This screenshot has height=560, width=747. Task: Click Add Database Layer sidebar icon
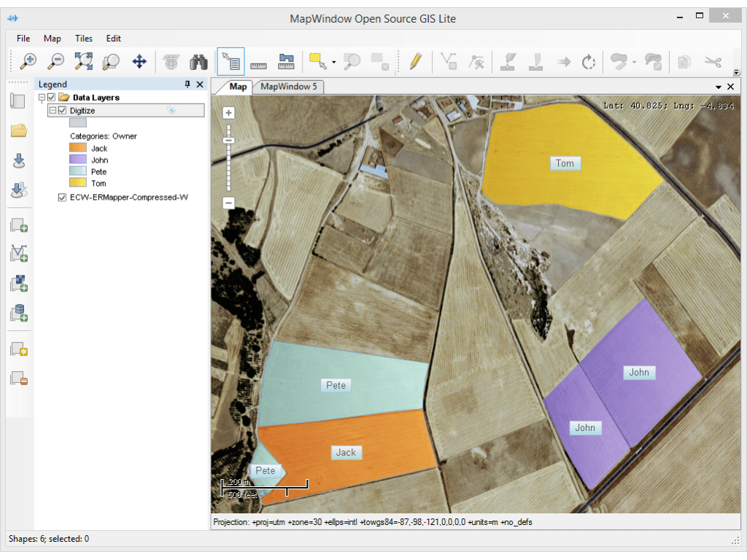[19, 314]
